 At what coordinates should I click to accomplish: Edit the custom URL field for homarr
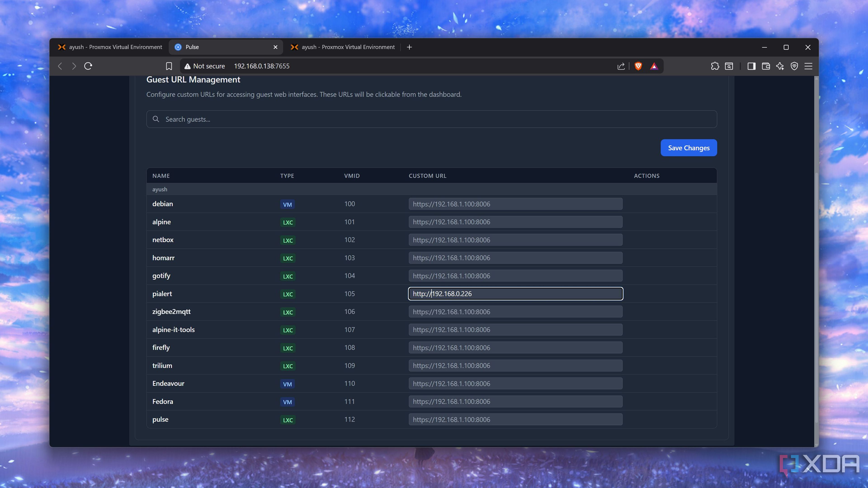pyautogui.click(x=515, y=258)
